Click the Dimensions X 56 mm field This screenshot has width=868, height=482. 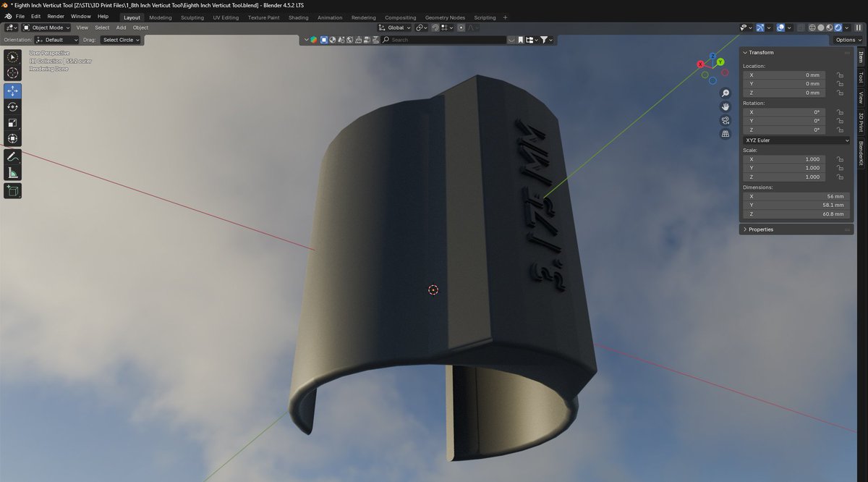pos(796,196)
